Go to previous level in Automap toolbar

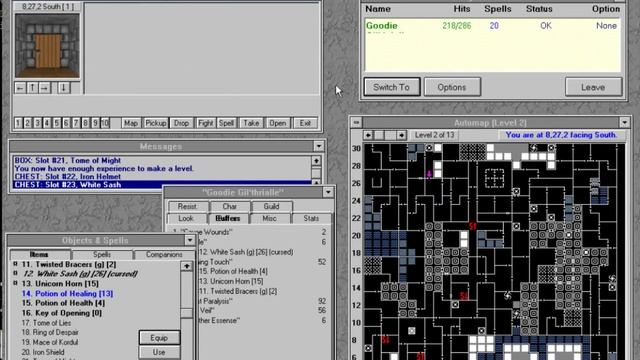pyautogui.click(x=368, y=135)
